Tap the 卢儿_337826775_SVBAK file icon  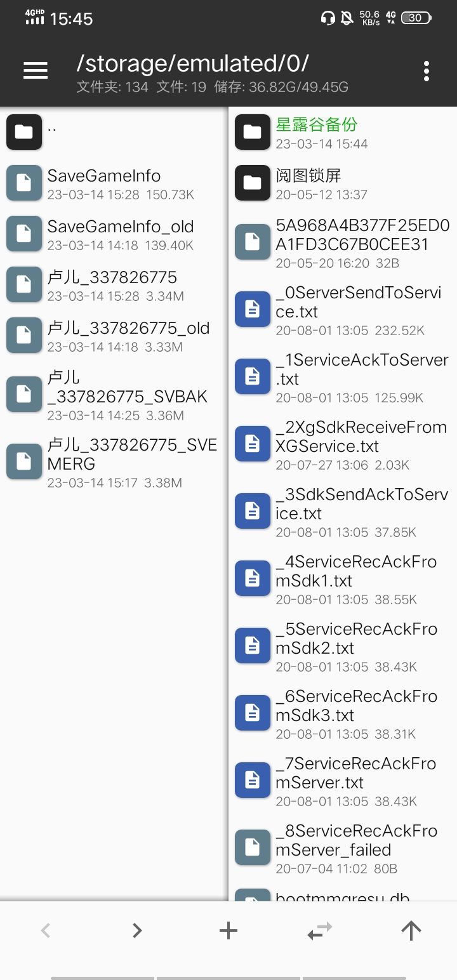pos(24,394)
